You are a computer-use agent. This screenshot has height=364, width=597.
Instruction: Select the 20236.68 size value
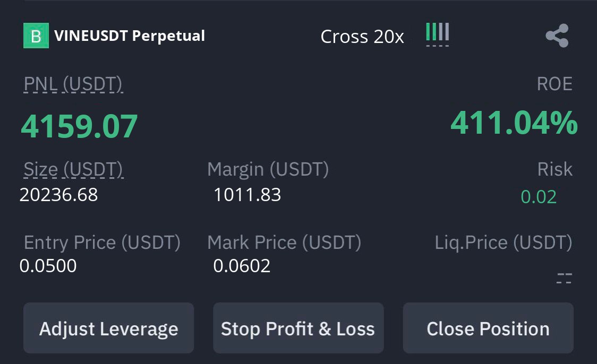pos(58,195)
